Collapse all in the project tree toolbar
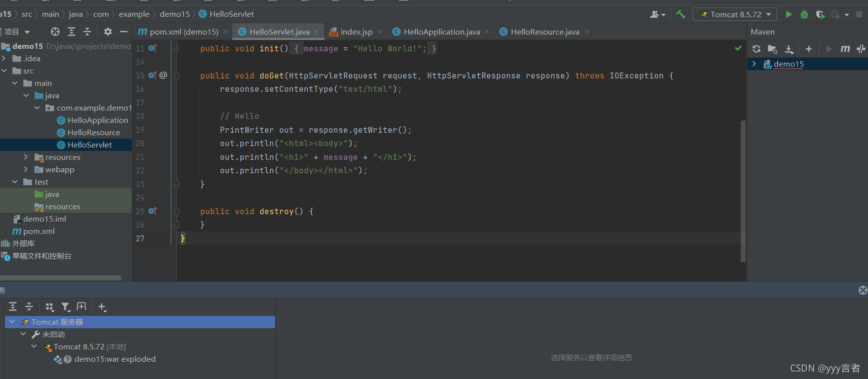The height and width of the screenshot is (379, 868). click(x=87, y=32)
